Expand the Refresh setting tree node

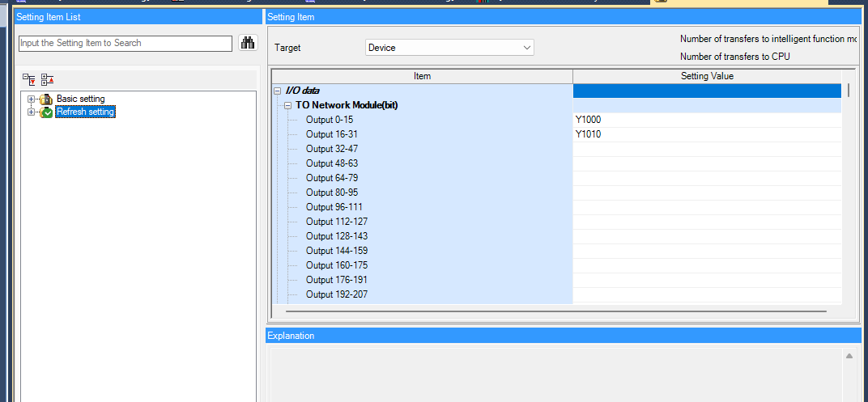point(32,112)
